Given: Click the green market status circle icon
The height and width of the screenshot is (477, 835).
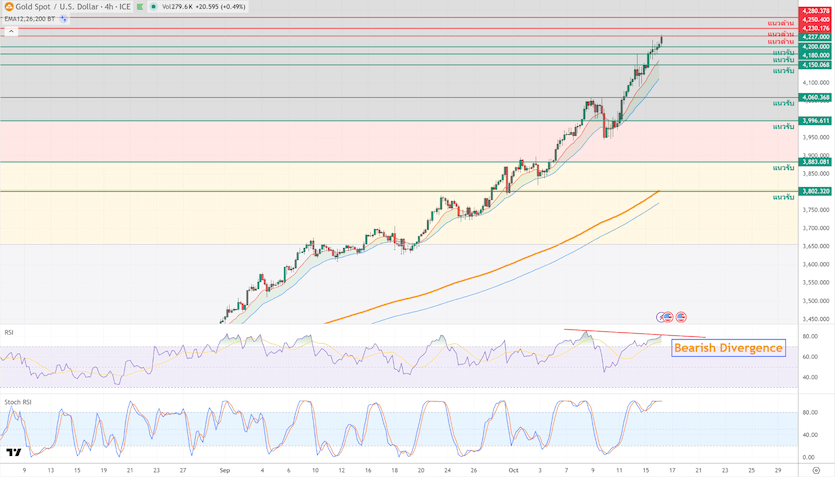Looking at the screenshot, I should pos(152,6).
